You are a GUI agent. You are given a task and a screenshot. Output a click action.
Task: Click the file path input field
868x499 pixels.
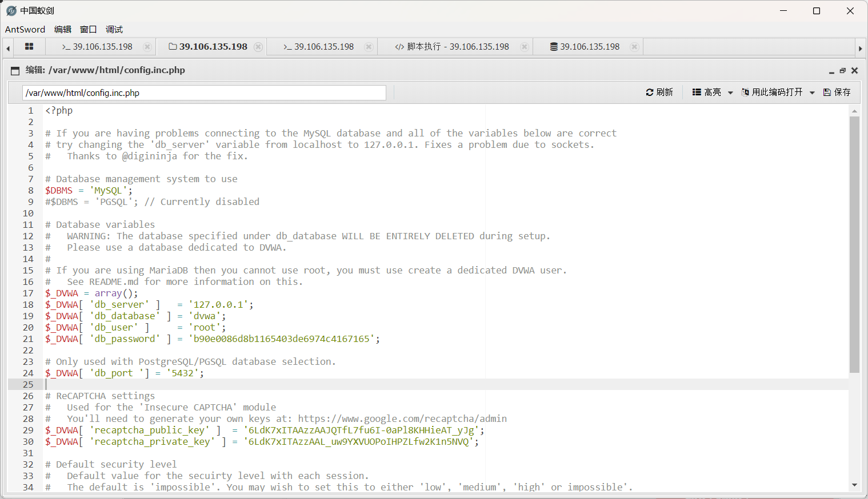click(205, 92)
